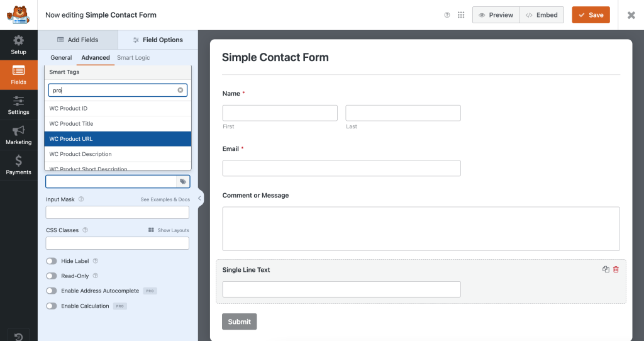Toggle the Hide Label switch
This screenshot has width=644, height=341.
[x=51, y=261]
